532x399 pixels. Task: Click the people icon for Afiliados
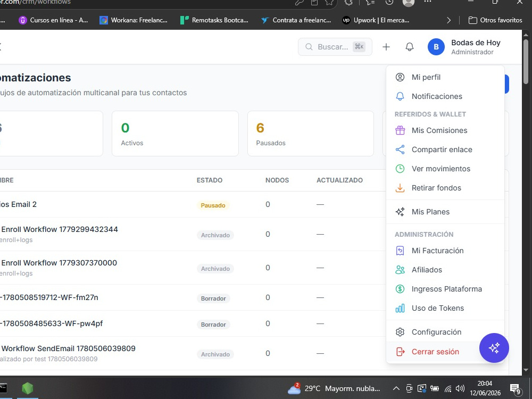click(400, 270)
